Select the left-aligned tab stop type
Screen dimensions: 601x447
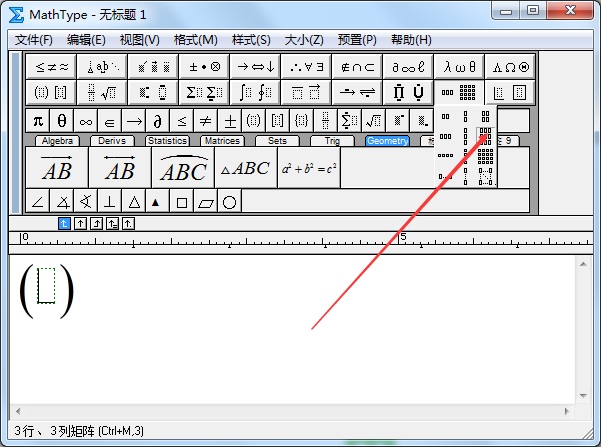coord(64,223)
